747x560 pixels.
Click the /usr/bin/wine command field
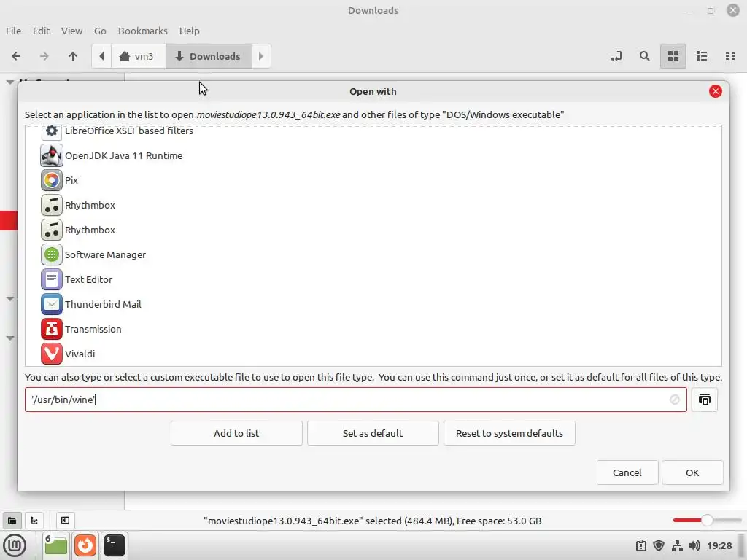click(356, 400)
